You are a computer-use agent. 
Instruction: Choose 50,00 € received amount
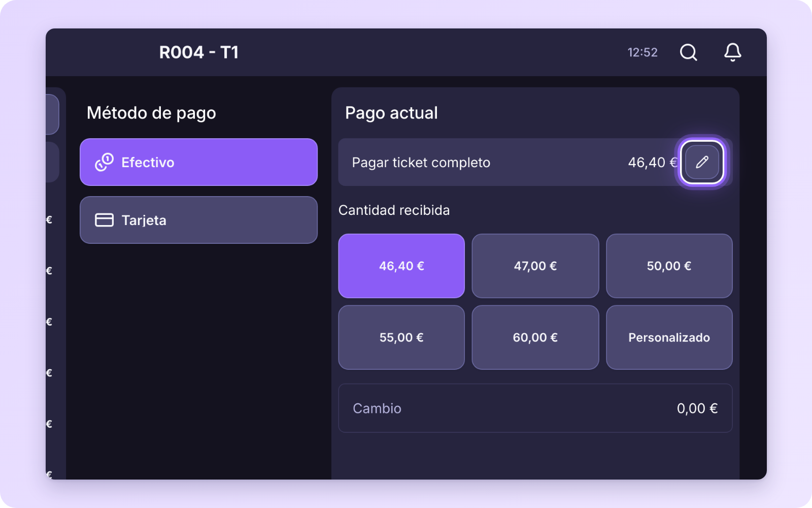click(669, 266)
